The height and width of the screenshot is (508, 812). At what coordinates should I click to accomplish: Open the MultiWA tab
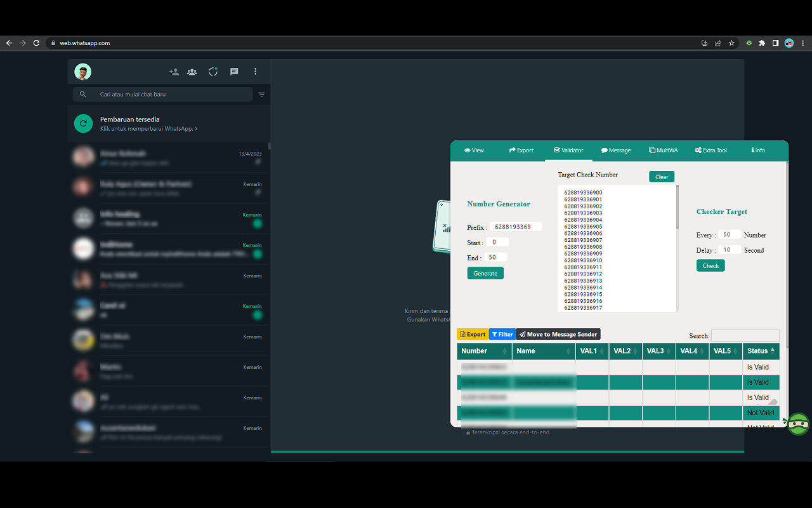tap(663, 150)
